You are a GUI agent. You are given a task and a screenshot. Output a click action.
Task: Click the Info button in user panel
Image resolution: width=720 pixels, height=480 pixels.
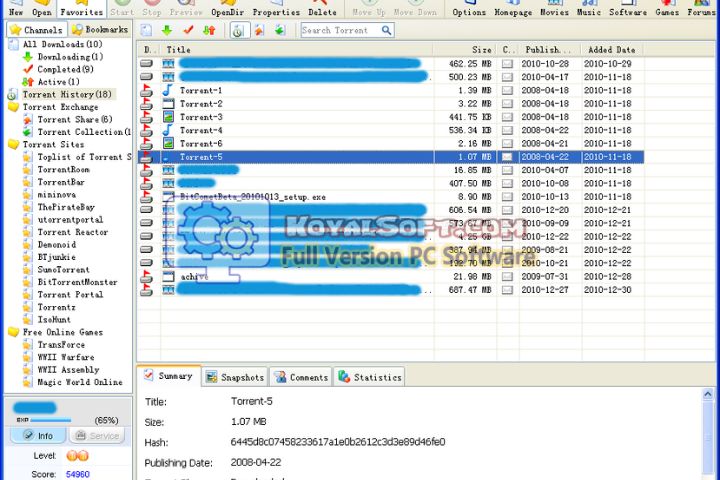point(38,435)
